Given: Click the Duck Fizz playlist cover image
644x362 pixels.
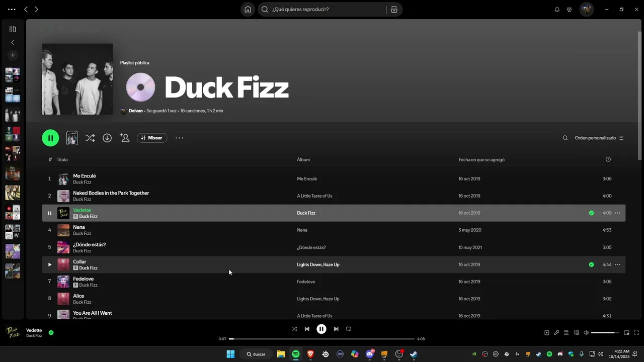Looking at the screenshot, I should pyautogui.click(x=77, y=79).
